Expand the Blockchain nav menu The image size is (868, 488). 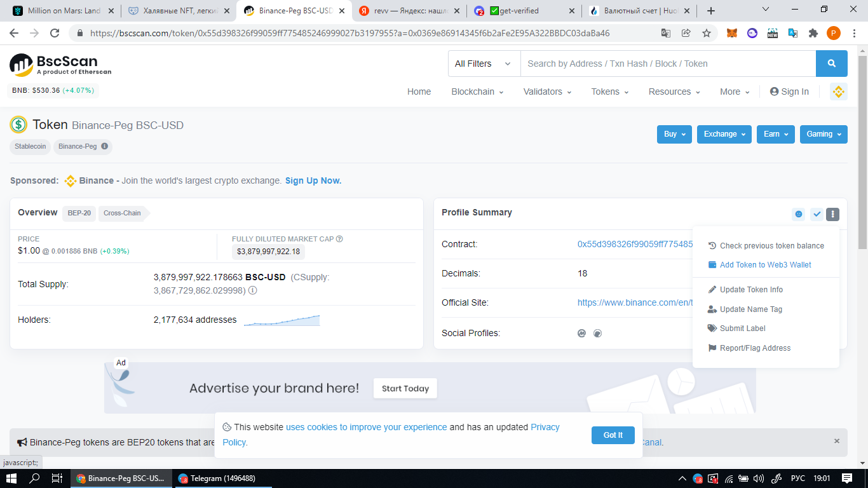pyautogui.click(x=477, y=91)
